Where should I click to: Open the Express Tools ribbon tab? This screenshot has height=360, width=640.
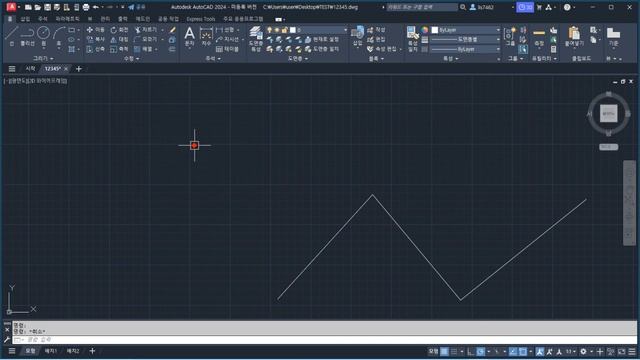(x=200, y=19)
